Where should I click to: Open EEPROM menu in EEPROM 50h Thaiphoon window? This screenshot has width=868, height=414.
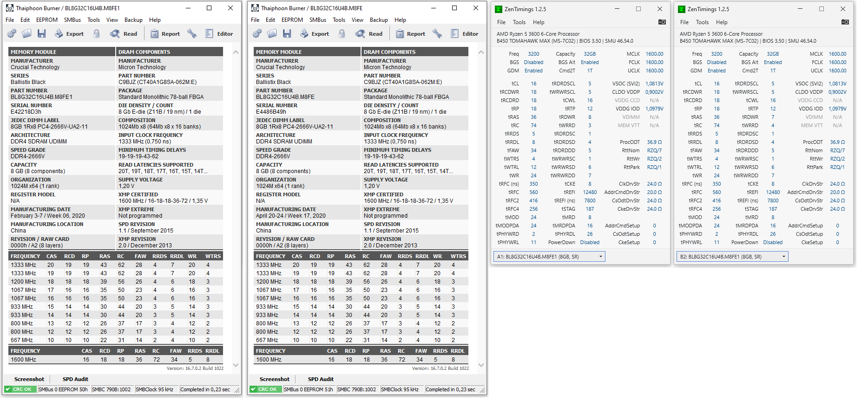47,20
